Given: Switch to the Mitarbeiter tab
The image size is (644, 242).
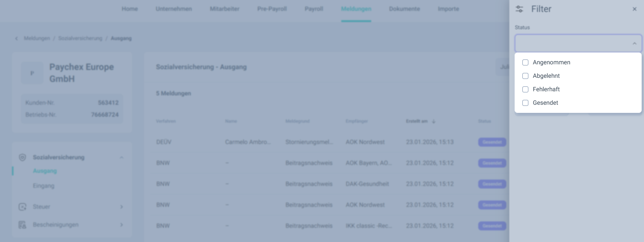Looking at the screenshot, I should coord(225,9).
